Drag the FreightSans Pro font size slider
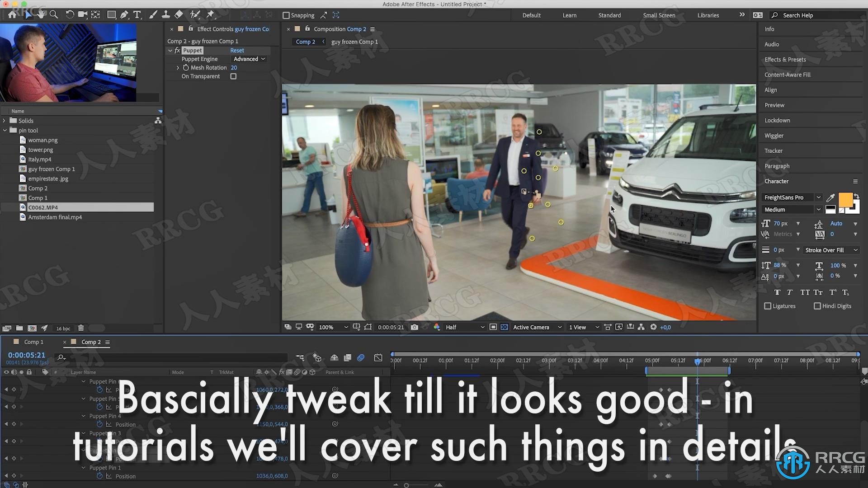The image size is (868, 488). 780,223
